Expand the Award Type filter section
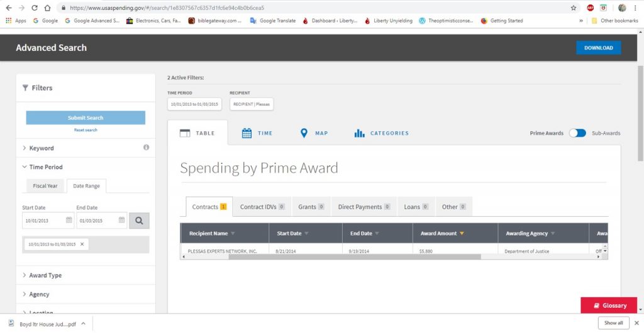 click(42, 275)
